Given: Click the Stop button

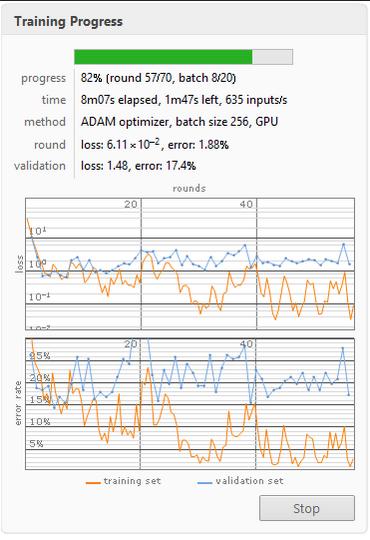Looking at the screenshot, I should pos(307,508).
